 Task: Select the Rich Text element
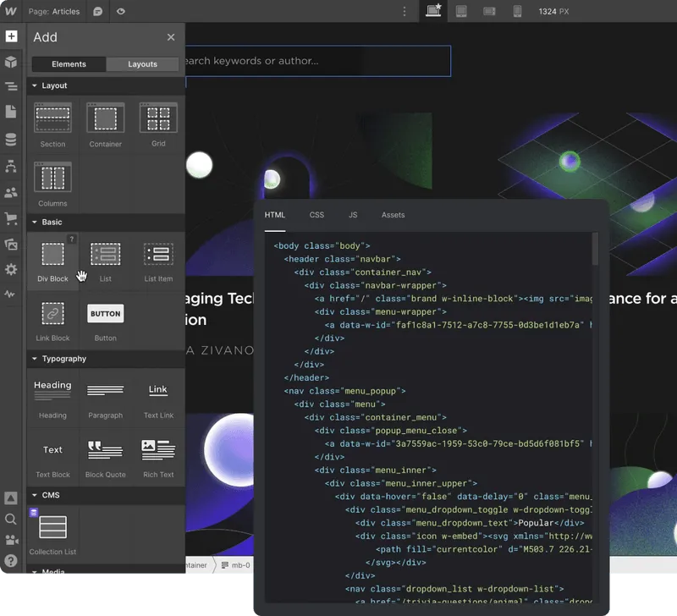coord(158,458)
